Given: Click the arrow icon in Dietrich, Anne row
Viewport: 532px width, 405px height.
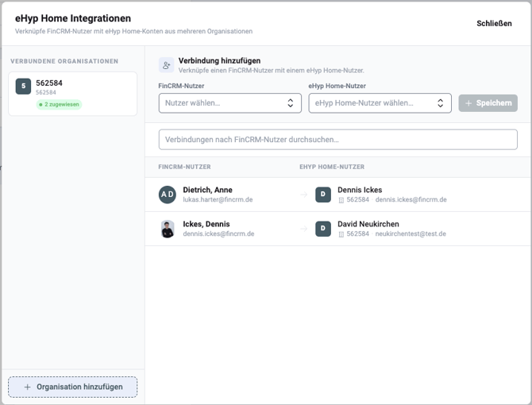Looking at the screenshot, I should 303,195.
